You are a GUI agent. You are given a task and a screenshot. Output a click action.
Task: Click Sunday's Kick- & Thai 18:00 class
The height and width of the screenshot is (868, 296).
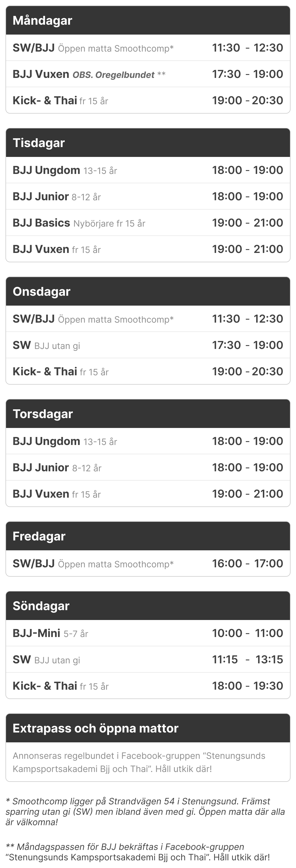pyautogui.click(x=147, y=686)
